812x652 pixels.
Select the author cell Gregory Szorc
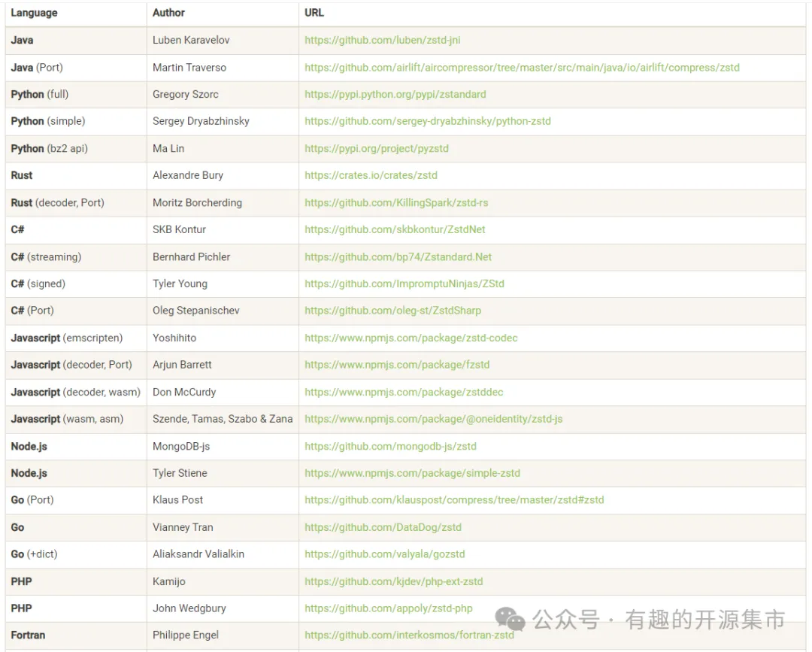click(223, 94)
